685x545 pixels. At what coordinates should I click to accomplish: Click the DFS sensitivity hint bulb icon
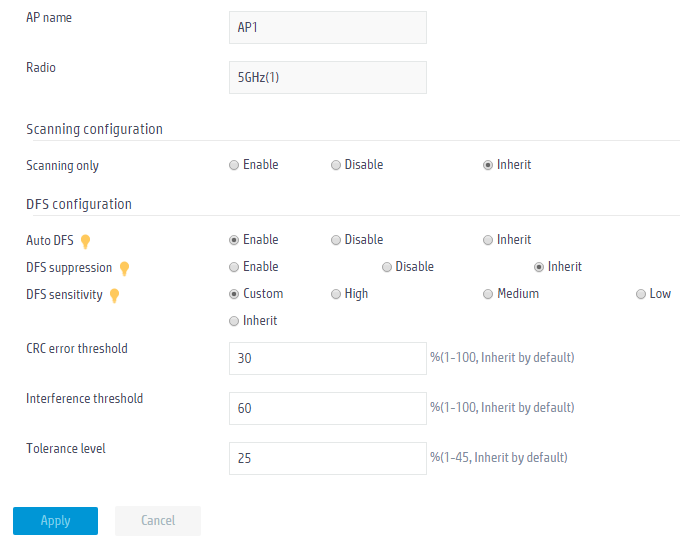(114, 295)
